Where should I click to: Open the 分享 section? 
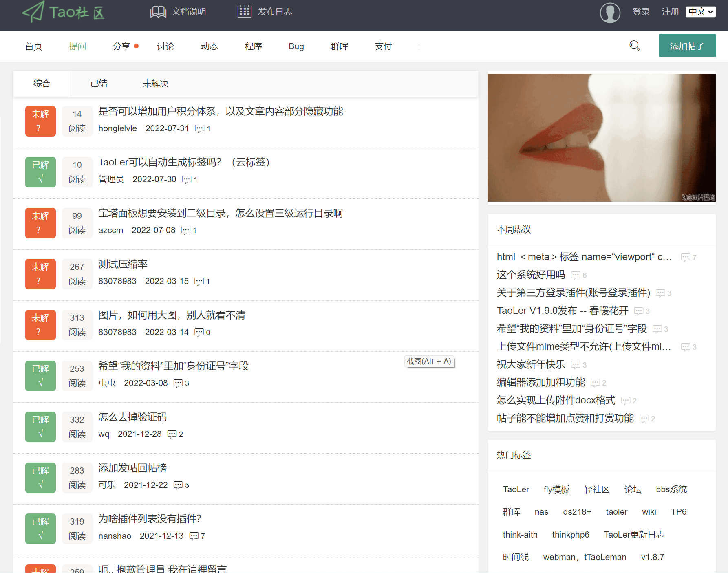click(x=121, y=46)
